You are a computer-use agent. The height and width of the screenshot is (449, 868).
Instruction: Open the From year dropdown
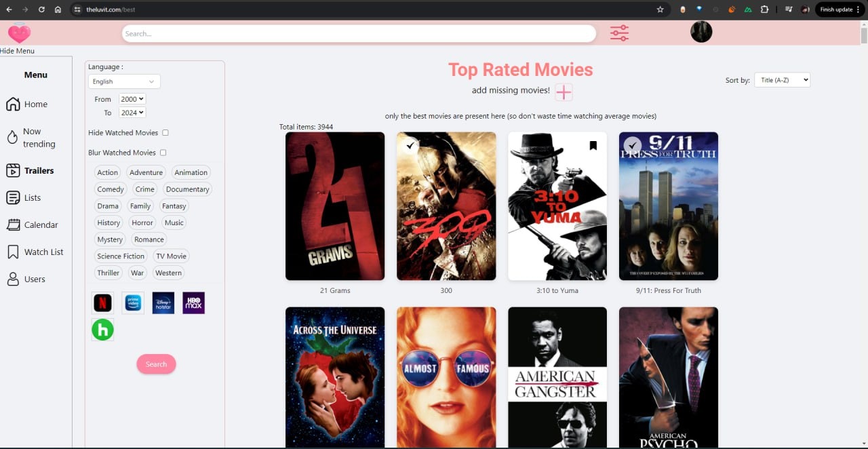click(132, 99)
